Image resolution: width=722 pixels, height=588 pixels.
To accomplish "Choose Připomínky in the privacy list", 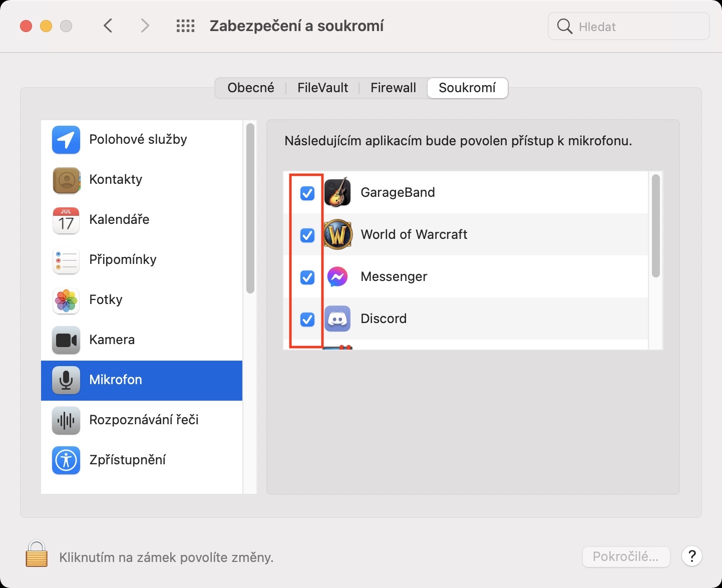I will 123,259.
